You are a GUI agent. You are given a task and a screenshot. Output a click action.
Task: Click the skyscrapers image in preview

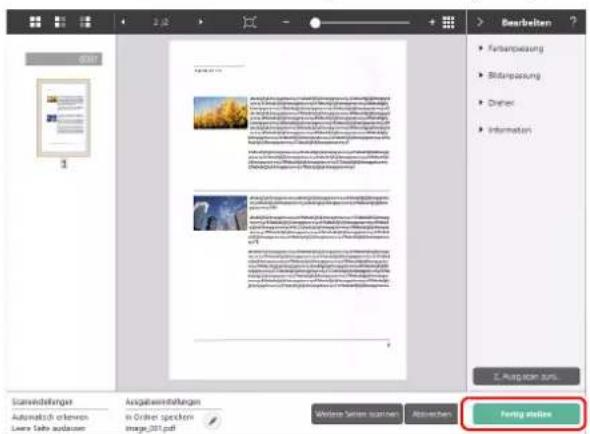point(220,213)
